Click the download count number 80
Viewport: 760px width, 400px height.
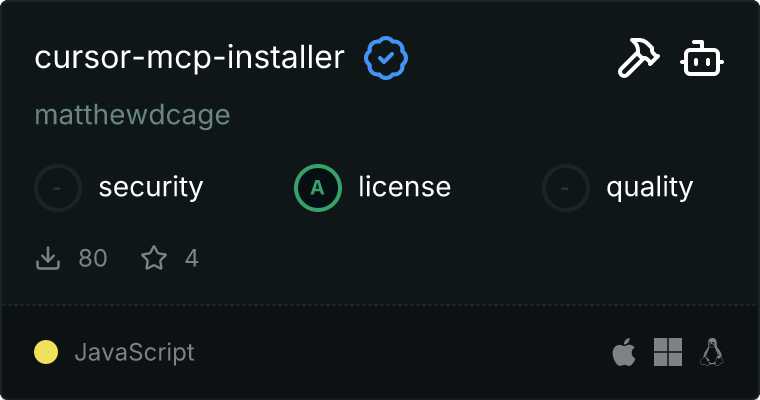[x=93, y=259]
